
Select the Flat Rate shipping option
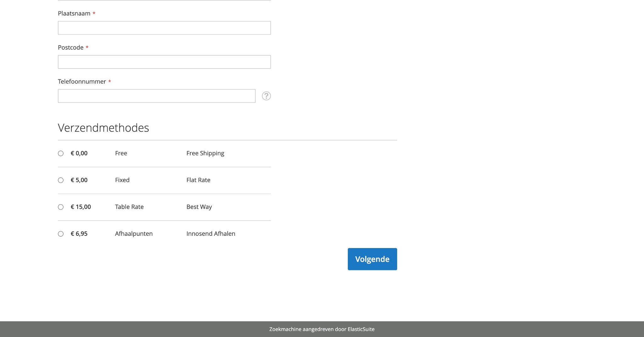click(61, 180)
